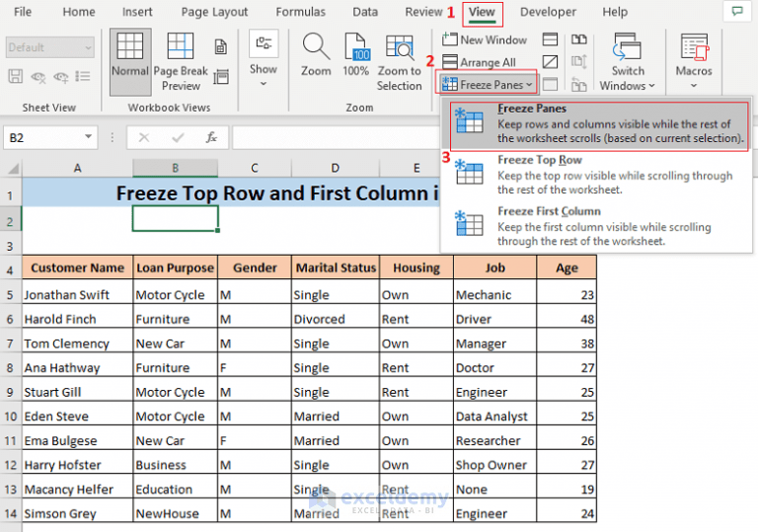Click Arrange All windows
758x532 pixels.
479,62
